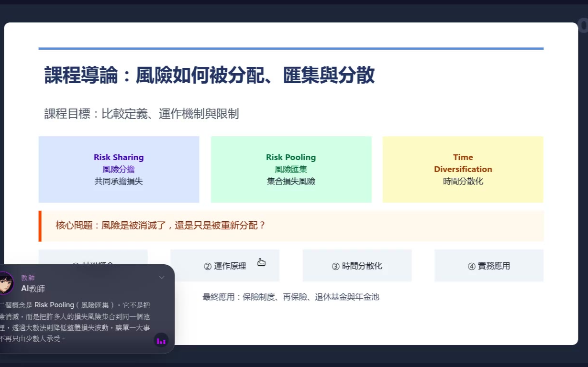Select the Risk Pooling 風險匯集 card
Image resolution: width=588 pixels, height=367 pixels.
click(x=291, y=169)
